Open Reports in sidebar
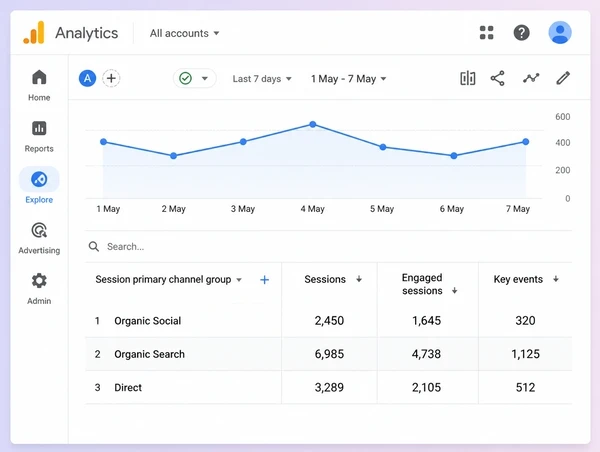Image resolution: width=600 pixels, height=452 pixels. (39, 137)
